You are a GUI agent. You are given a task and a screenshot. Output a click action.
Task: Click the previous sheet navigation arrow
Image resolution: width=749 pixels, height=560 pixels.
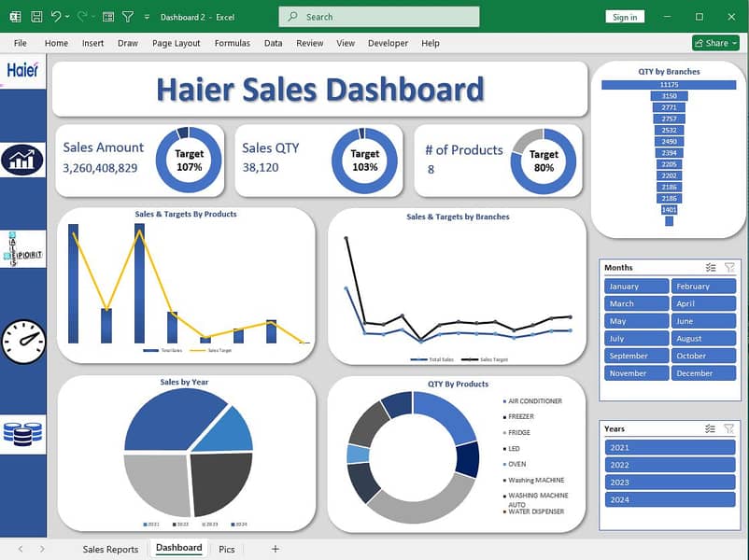coord(21,549)
